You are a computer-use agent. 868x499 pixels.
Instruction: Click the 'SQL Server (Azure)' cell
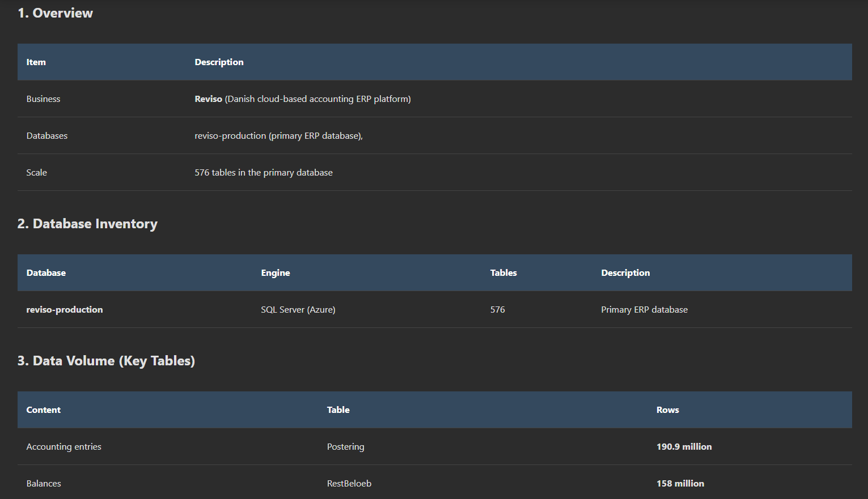(298, 310)
